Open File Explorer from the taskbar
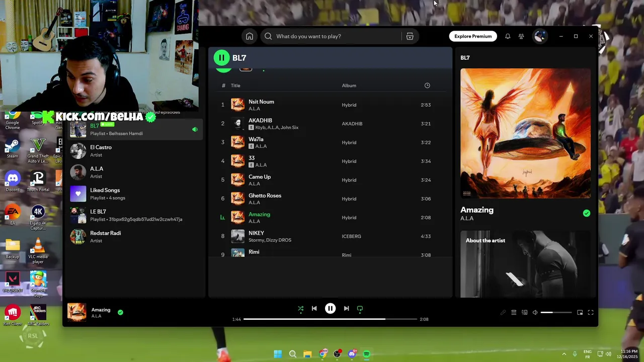 click(307, 354)
